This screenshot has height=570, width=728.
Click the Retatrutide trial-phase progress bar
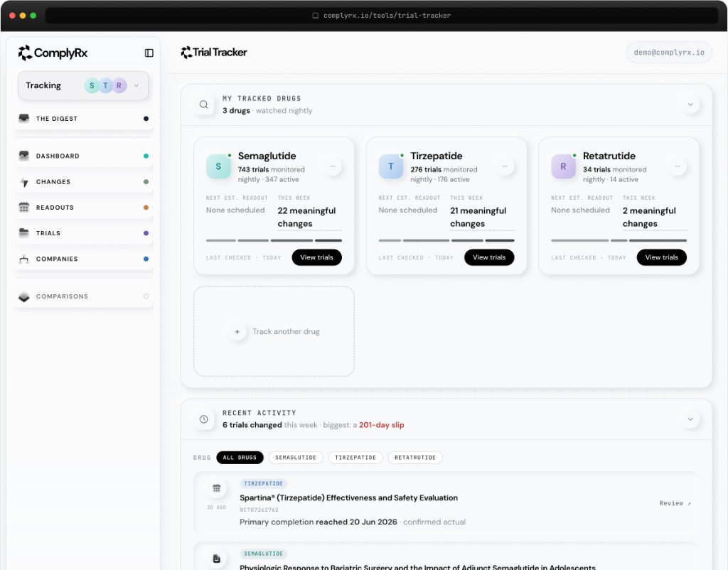click(619, 240)
